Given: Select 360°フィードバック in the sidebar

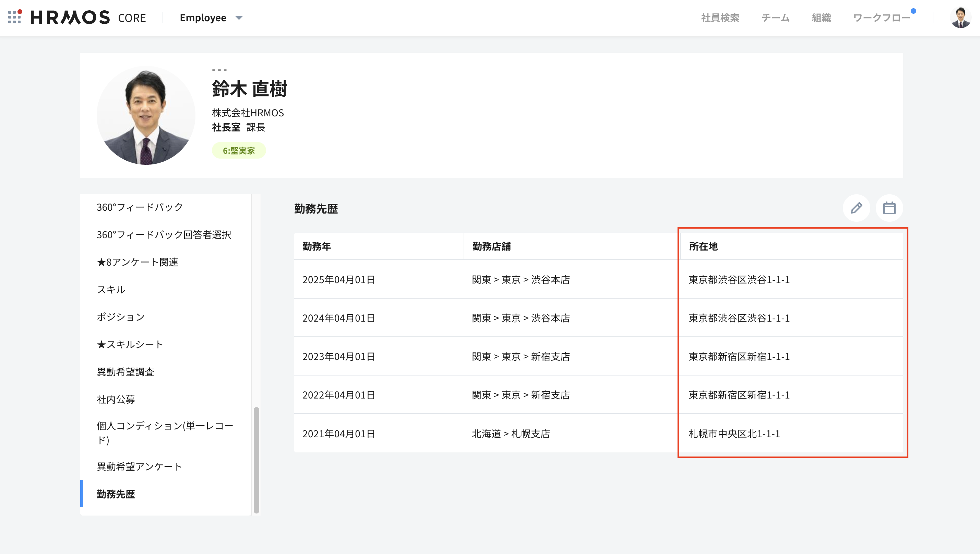Looking at the screenshot, I should (140, 207).
